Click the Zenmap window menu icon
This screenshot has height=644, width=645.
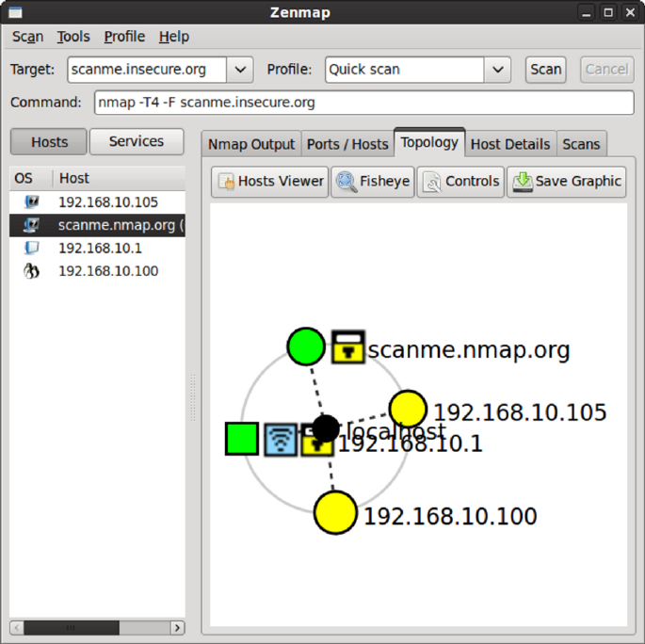(15, 12)
